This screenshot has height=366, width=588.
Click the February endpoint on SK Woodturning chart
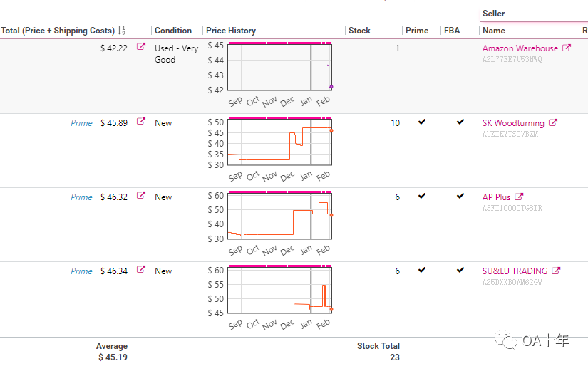click(331, 130)
